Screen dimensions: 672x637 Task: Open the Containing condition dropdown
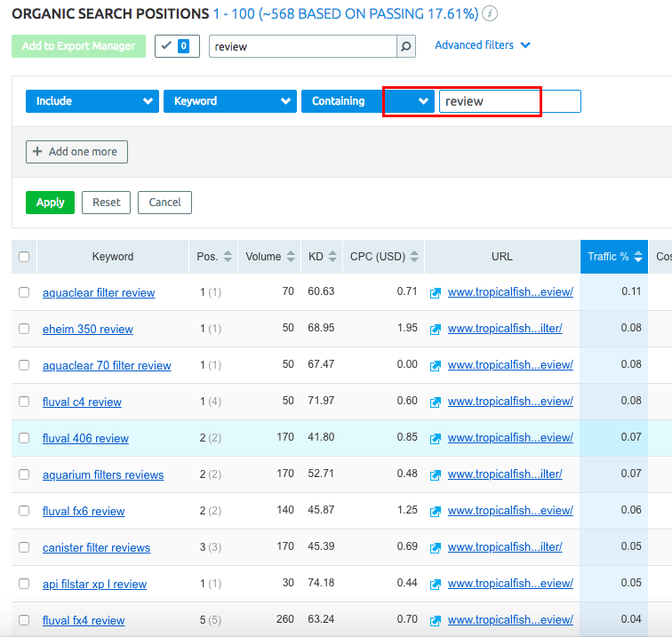[368, 101]
